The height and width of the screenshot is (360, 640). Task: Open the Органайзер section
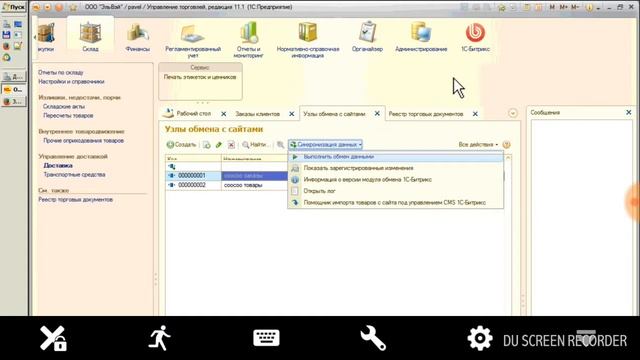[367, 37]
